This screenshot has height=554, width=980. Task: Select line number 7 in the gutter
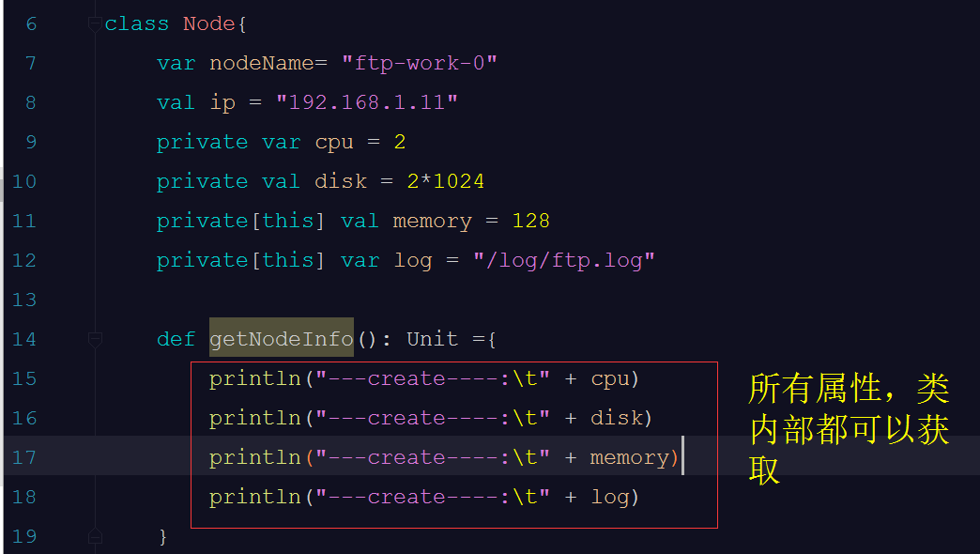tap(31, 64)
